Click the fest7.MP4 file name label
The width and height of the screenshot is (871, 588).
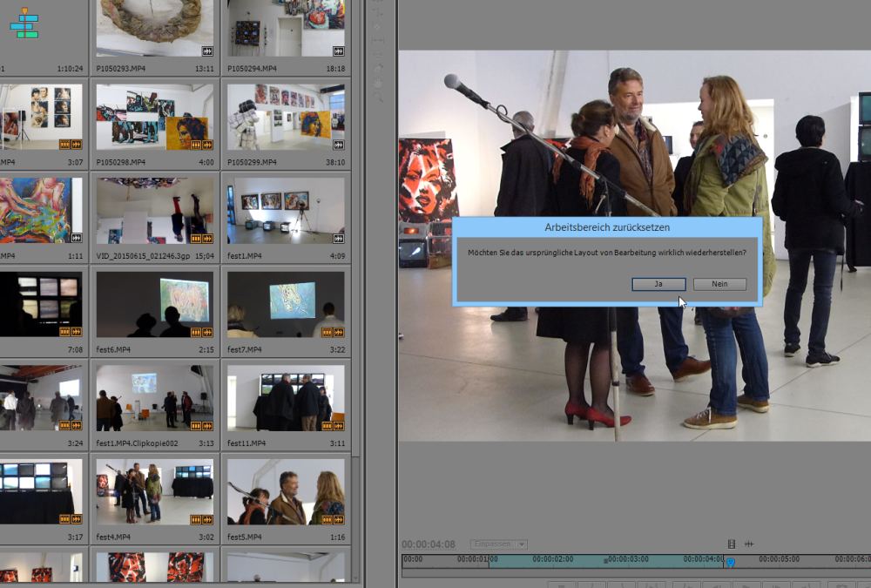point(245,349)
